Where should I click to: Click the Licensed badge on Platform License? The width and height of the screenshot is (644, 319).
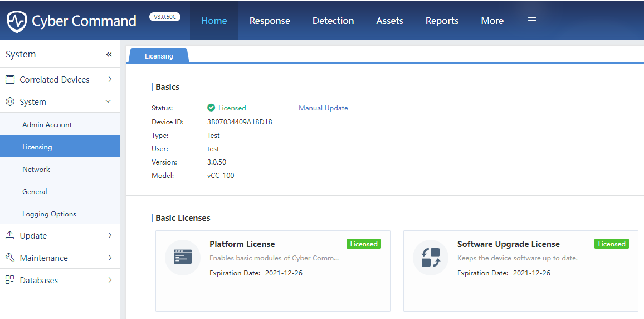(363, 244)
